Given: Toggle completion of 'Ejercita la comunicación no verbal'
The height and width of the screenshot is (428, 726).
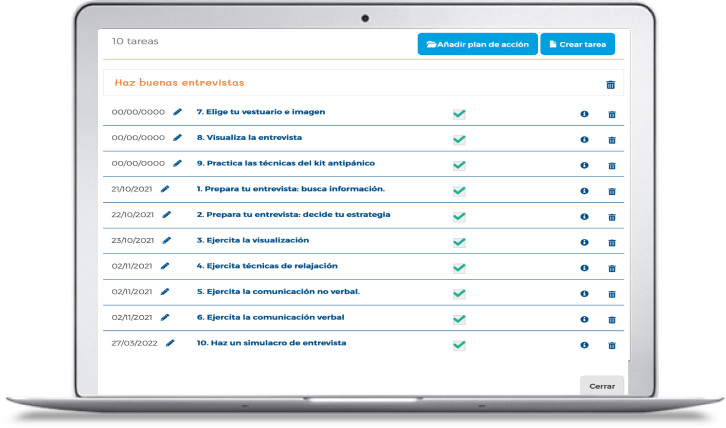Looking at the screenshot, I should coord(459,293).
